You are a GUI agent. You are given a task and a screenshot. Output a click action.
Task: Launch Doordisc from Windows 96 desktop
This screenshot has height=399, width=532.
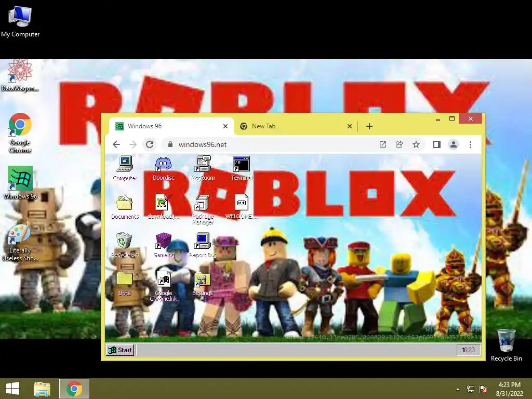163,168
